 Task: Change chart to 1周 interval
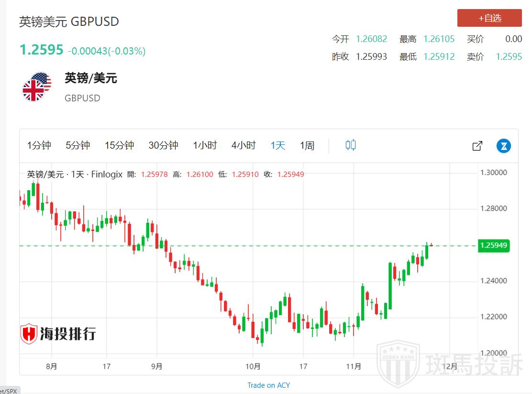tap(307, 145)
